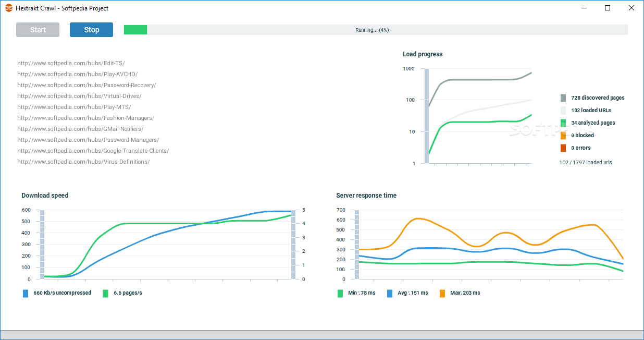This screenshot has height=340, width=644.
Task: Click the '0 blocked' label
Action: tap(583, 136)
